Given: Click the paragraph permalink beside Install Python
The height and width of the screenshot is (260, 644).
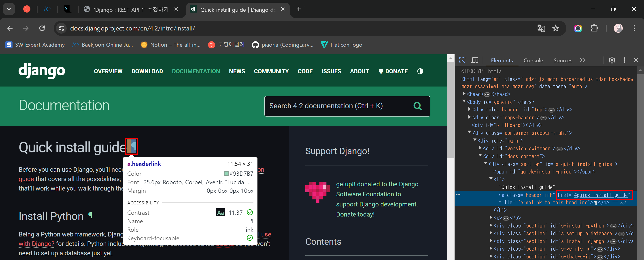Looking at the screenshot, I should [91, 215].
